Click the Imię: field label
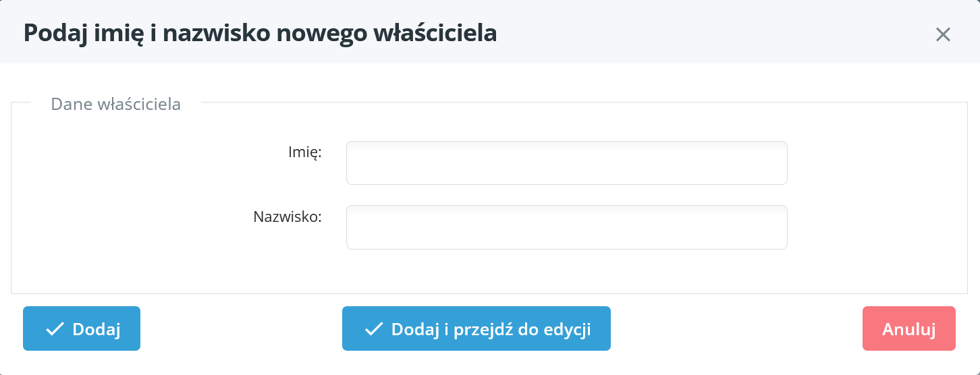This screenshot has height=375, width=980. point(304,152)
